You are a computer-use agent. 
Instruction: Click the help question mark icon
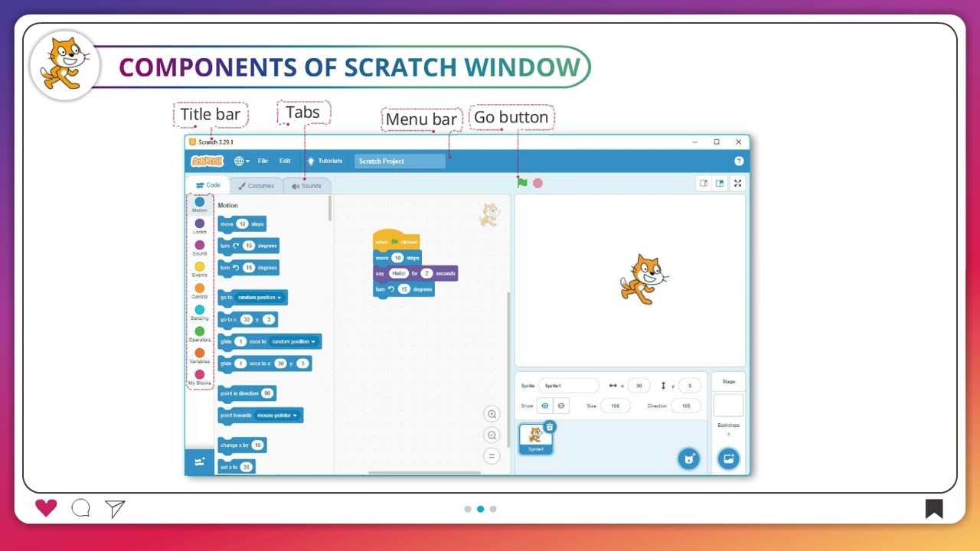pyautogui.click(x=739, y=161)
